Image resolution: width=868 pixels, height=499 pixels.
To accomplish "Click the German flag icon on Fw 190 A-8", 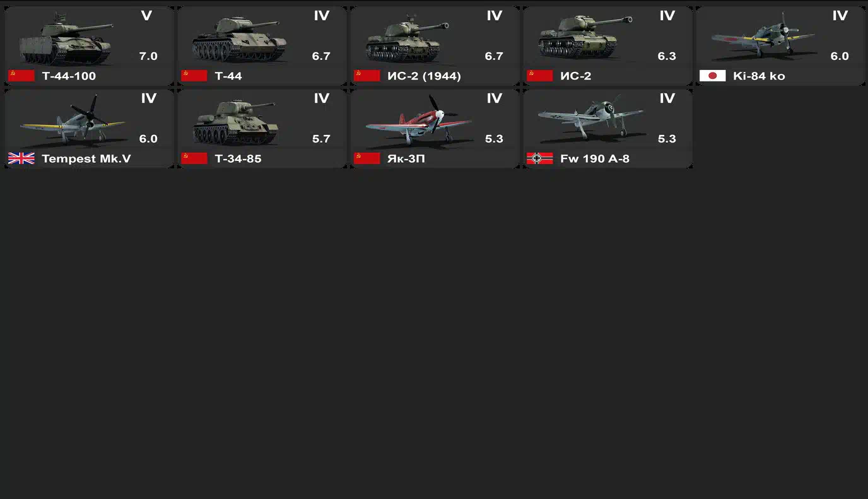I will coord(539,158).
